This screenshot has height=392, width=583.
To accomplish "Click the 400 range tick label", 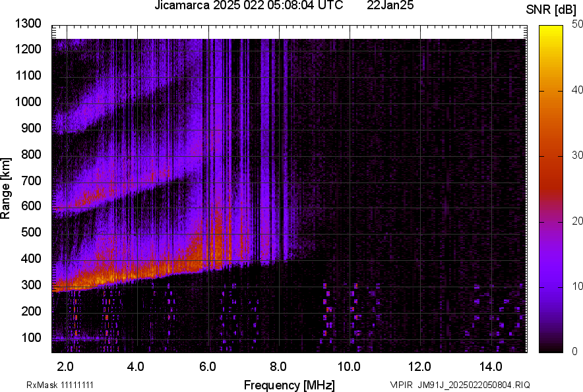I will [30, 259].
